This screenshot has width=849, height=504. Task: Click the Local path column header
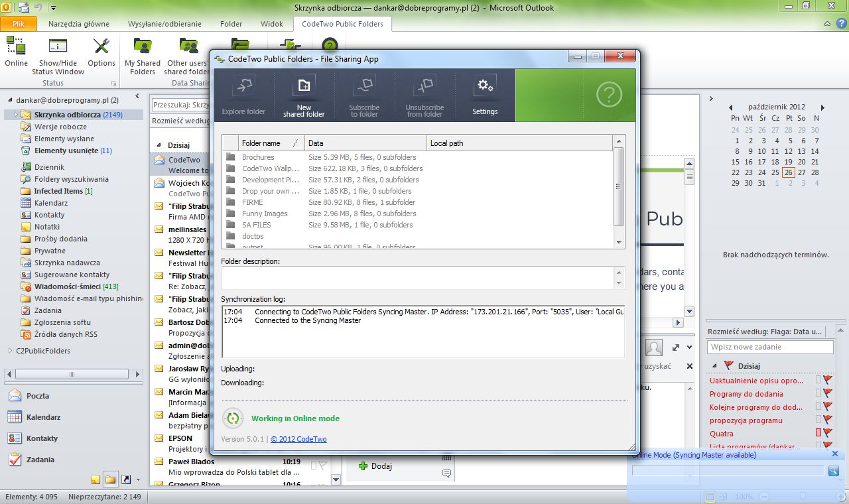[x=519, y=143]
